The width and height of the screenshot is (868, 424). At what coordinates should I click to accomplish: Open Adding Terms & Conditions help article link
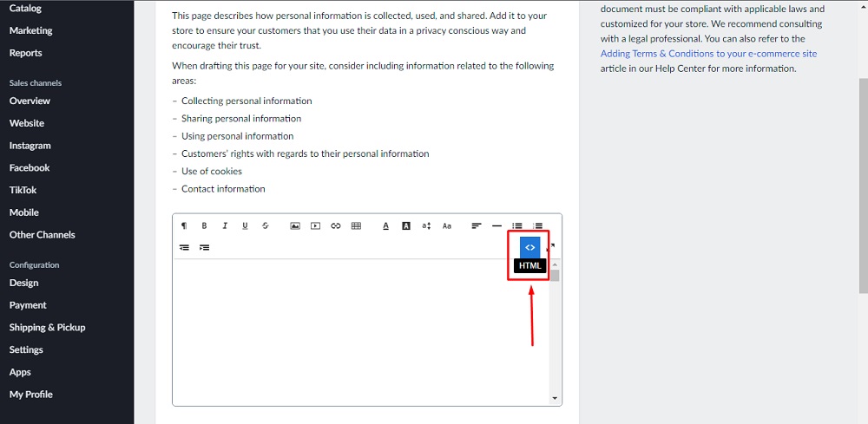coord(708,54)
